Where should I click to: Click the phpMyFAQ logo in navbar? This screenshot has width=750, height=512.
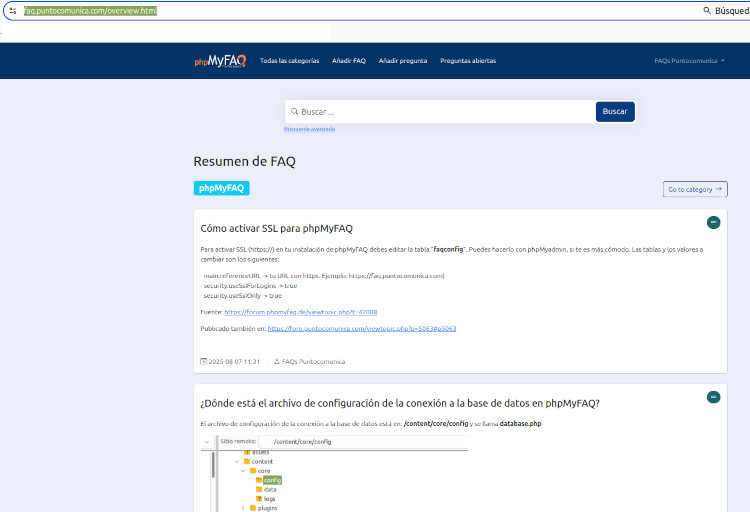click(220, 61)
